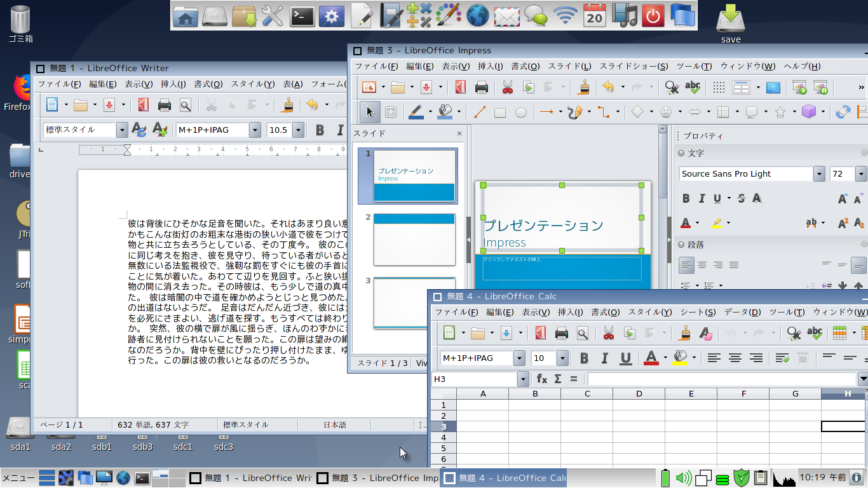Open 挿入 menu in Writer

tap(173, 84)
